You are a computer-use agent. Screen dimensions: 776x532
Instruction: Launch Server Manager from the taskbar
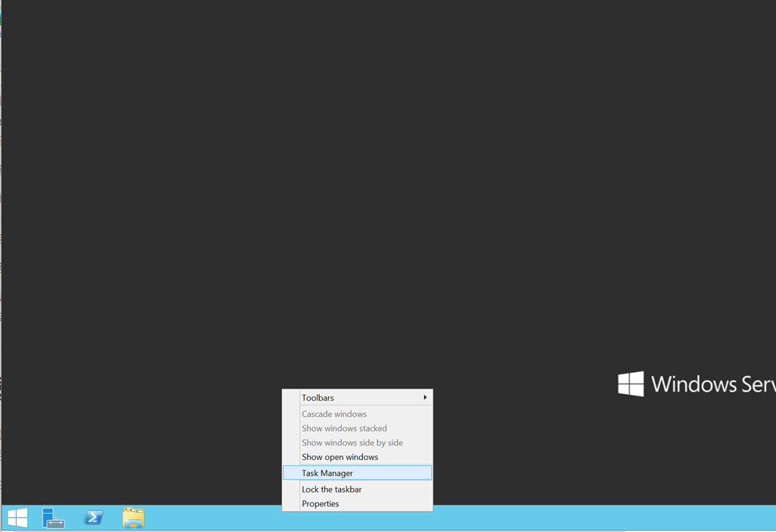54,518
